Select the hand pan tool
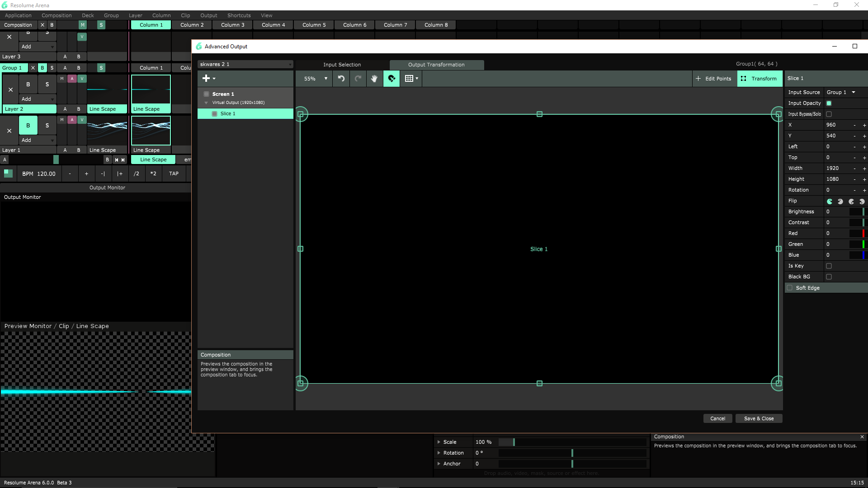The width and height of the screenshot is (868, 488). pos(374,79)
